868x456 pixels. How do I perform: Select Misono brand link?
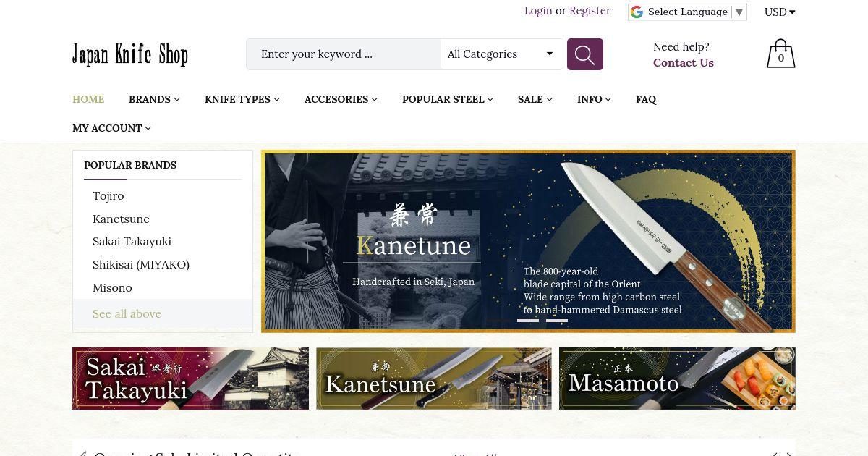[112, 287]
